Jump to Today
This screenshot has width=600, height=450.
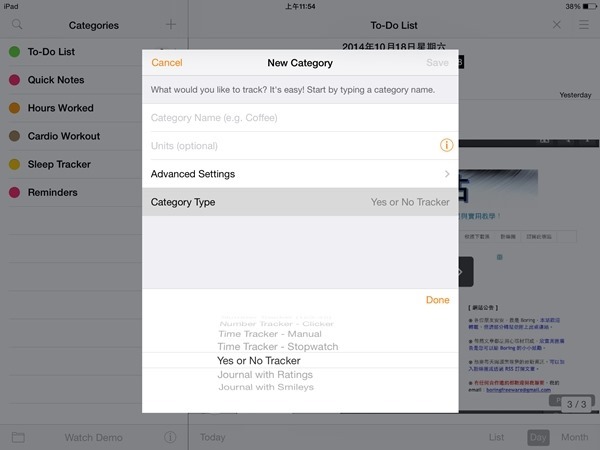point(212,437)
